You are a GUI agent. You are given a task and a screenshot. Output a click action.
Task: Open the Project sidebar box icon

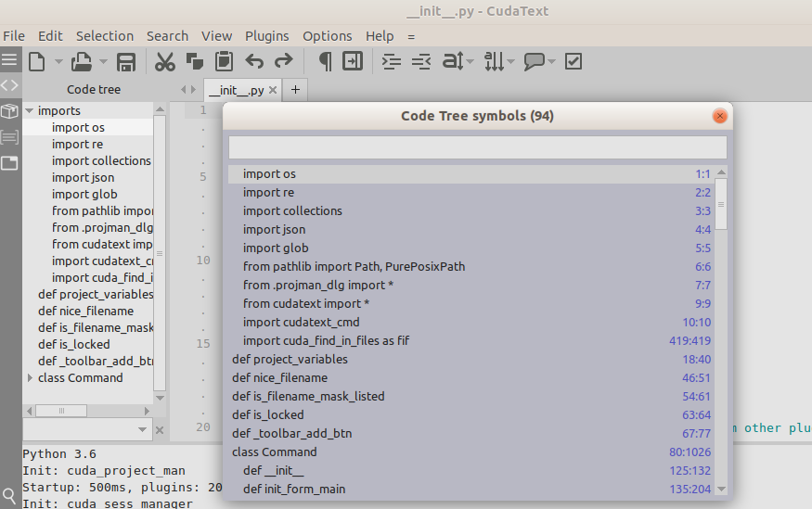tap(9, 111)
